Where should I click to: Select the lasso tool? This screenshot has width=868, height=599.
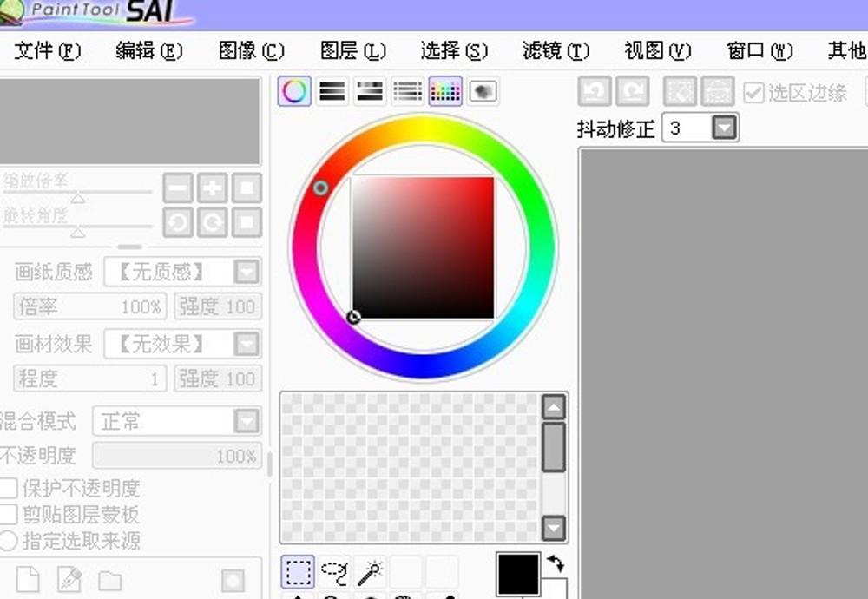(x=334, y=572)
